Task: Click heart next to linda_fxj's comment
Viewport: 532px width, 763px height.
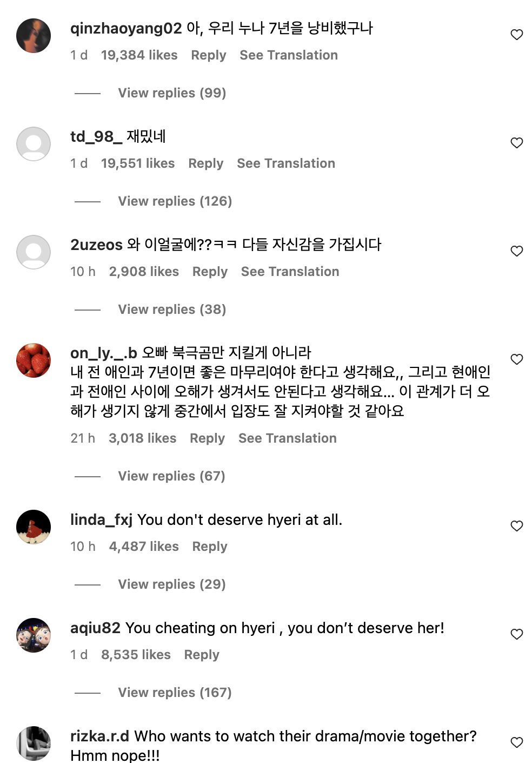Action: click(517, 527)
